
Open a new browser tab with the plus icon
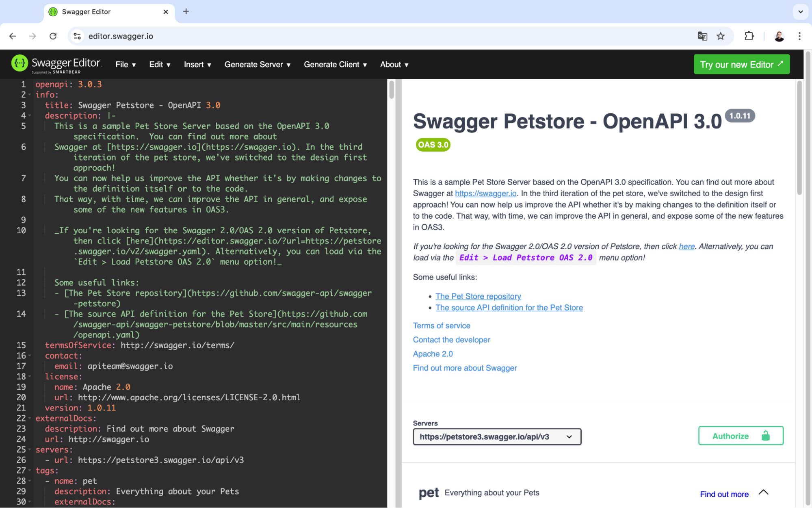(x=186, y=11)
